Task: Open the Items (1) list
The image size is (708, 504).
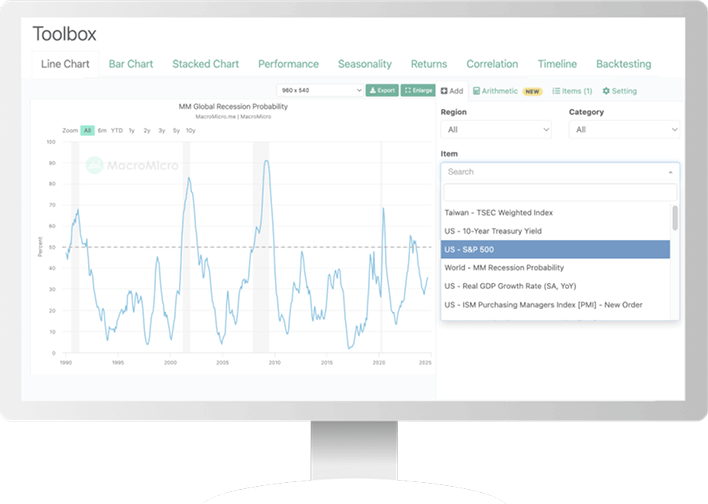Action: [572, 91]
